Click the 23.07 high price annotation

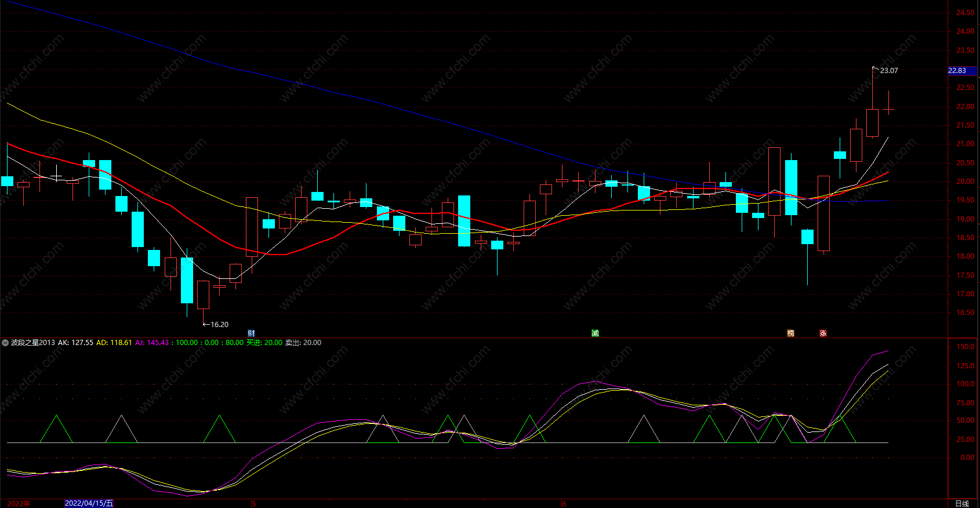point(889,71)
